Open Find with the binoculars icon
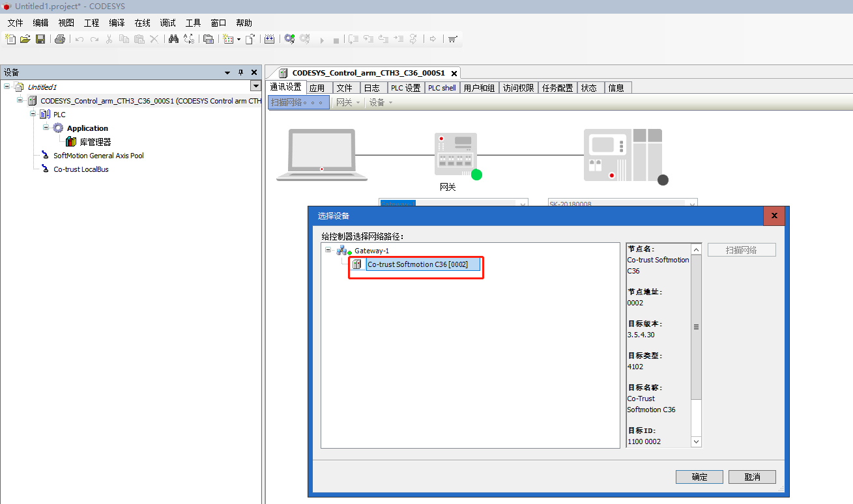Screen dimensions: 853x504 [173, 39]
